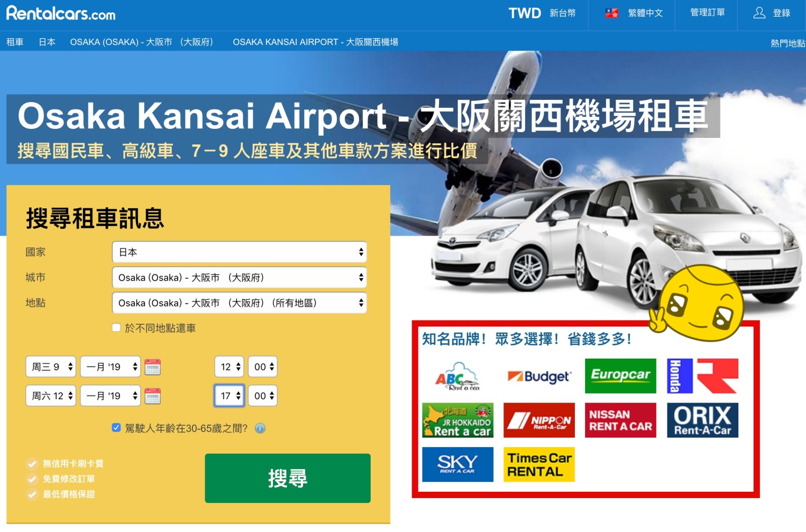The height and width of the screenshot is (532, 806).
Task: Select the Nissan Rent a Car logo
Action: pos(621,420)
